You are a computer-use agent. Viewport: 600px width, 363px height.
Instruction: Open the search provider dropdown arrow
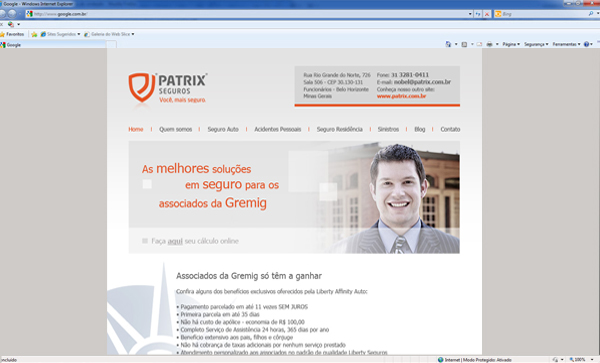[x=598, y=14]
